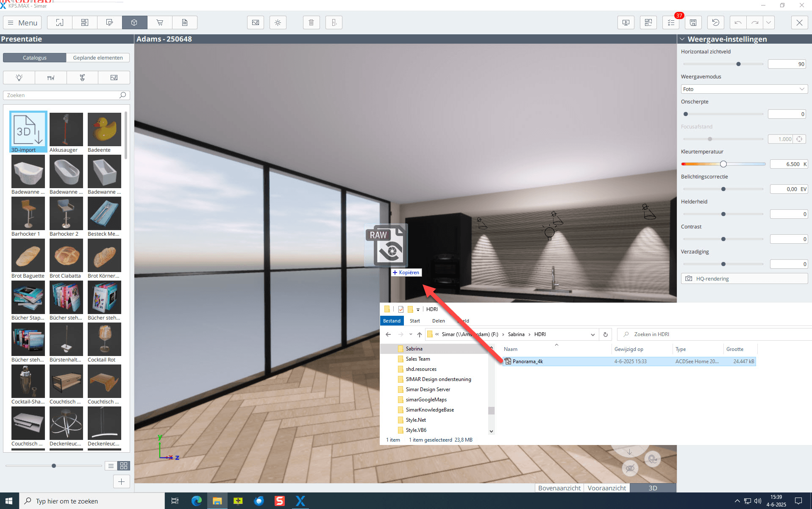Collapse the Weergave-instellingen panel
812x509 pixels.
682,39
